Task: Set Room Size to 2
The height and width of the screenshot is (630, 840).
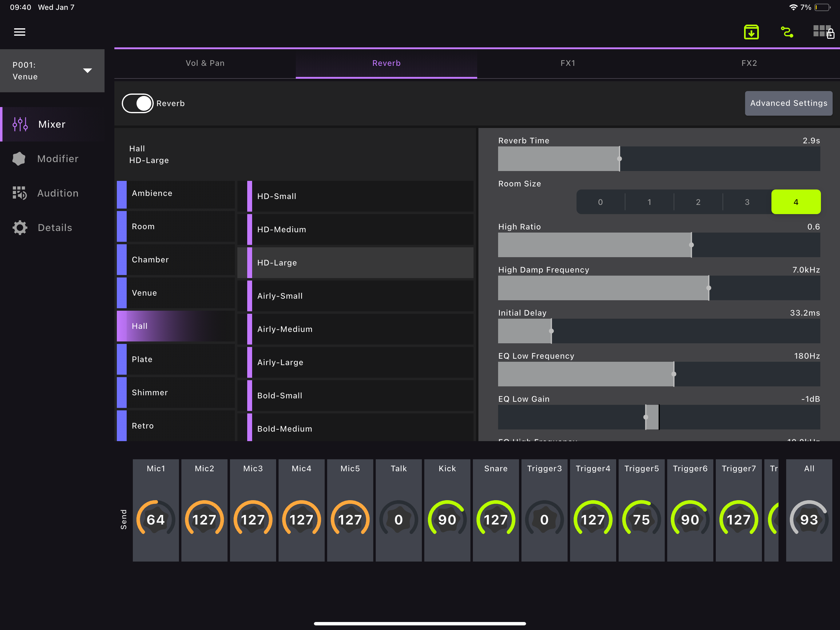Action: coord(698,202)
